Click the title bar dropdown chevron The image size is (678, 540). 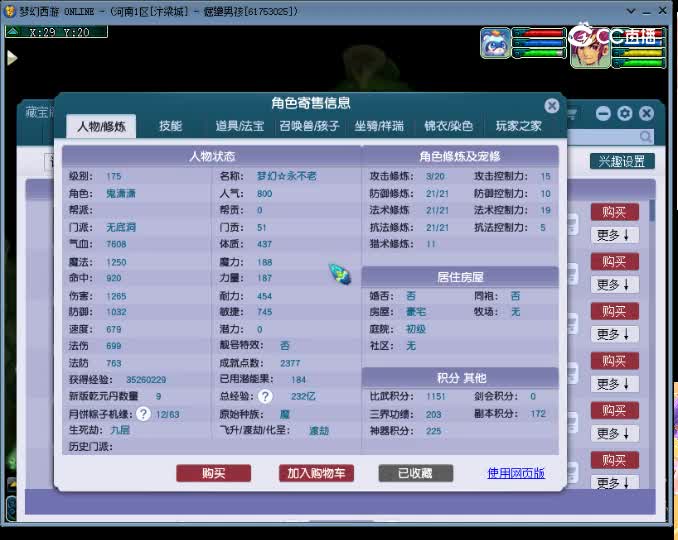point(631,11)
